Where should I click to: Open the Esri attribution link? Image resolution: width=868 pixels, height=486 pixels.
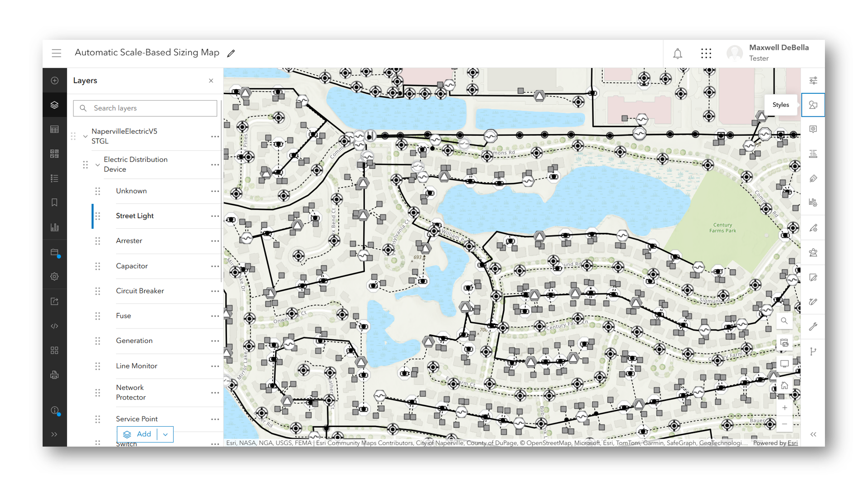pos(792,443)
